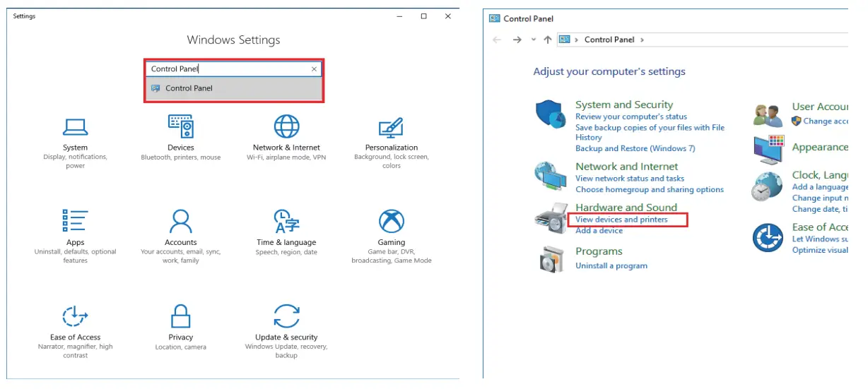
Task: Open the Gaming Xbox icon in Settings
Action: click(x=392, y=221)
